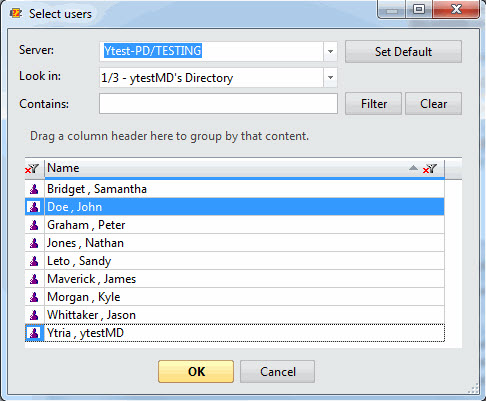Click the Select users app icon in title bar
The width and height of the screenshot is (486, 401).
[x=16, y=13]
